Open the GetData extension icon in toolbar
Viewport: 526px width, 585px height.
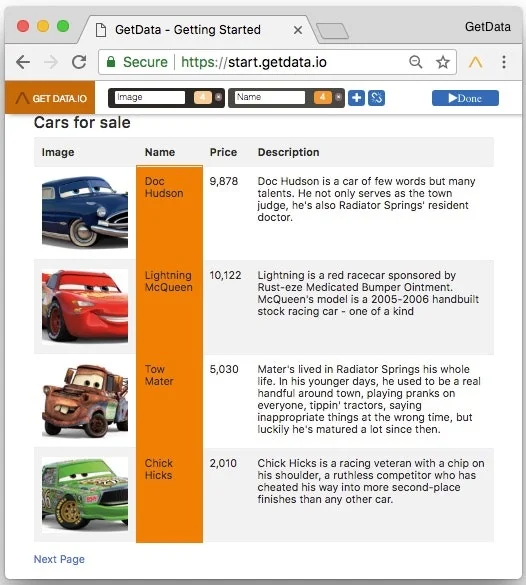(x=475, y=62)
